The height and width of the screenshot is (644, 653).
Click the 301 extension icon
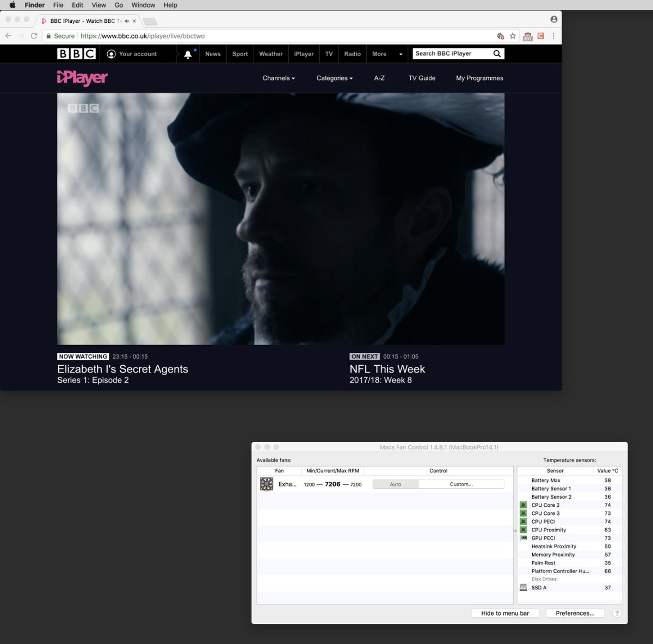pos(528,36)
